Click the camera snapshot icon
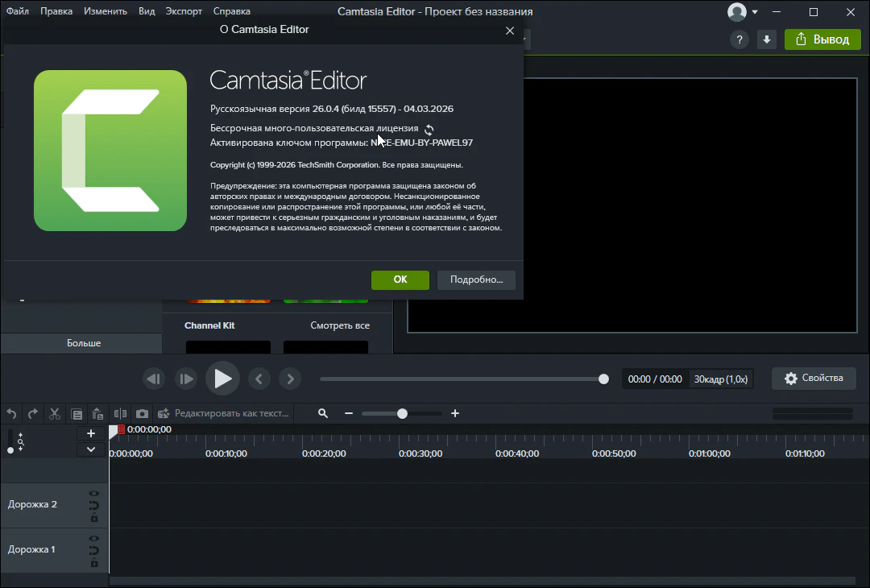870x588 pixels. 142,413
